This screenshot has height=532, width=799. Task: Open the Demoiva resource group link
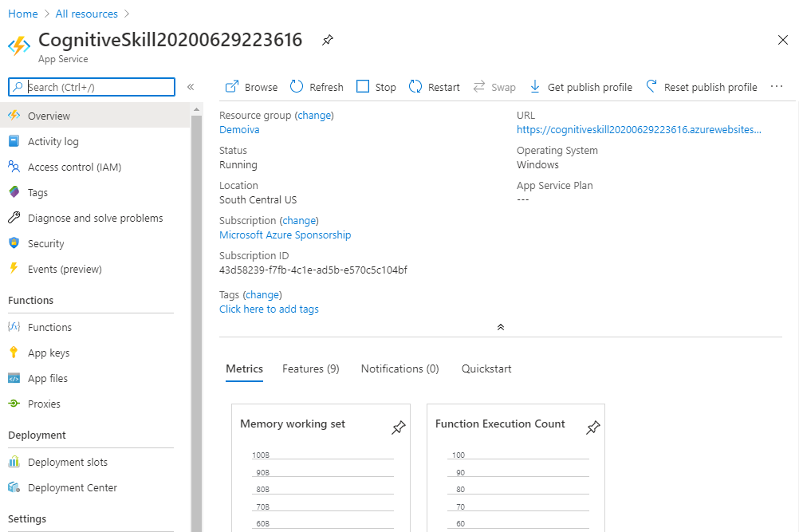click(239, 129)
